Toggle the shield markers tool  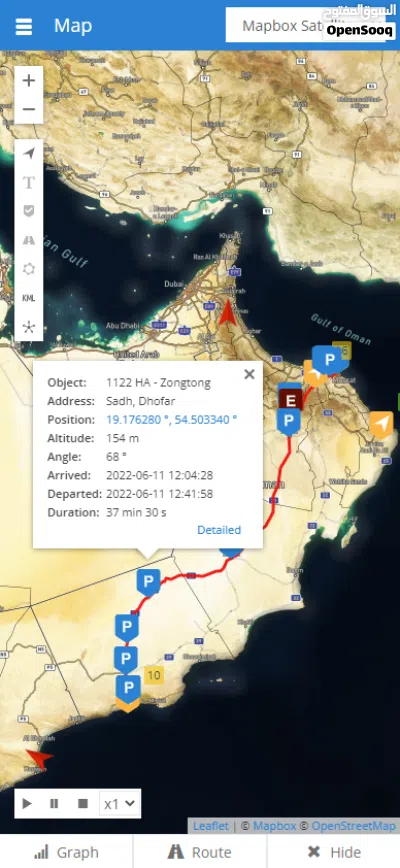coord(29,211)
